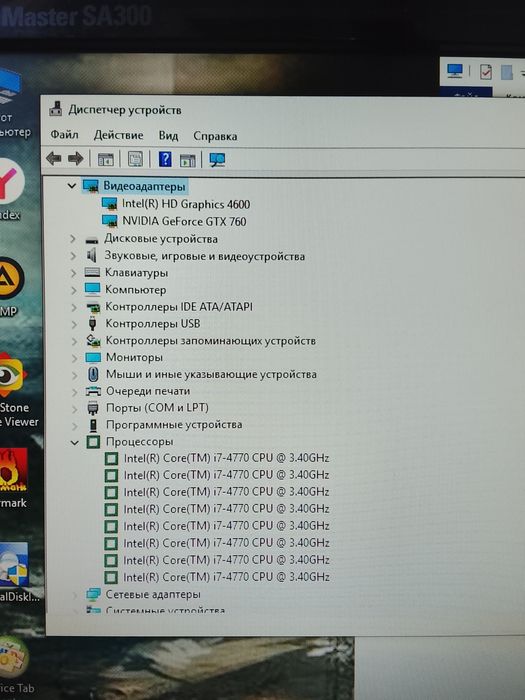Expand the Мониторы category
The image size is (525, 700).
click(74, 358)
